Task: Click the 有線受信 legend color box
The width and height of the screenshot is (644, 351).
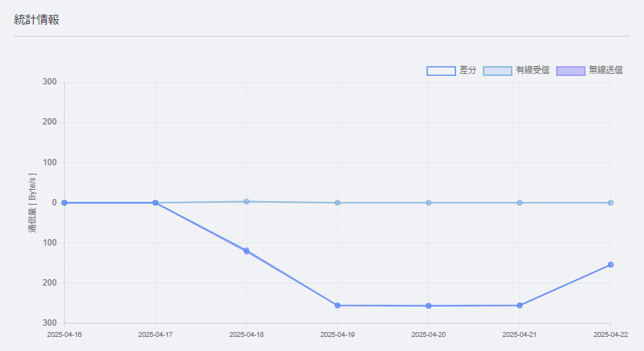Action: tap(498, 71)
